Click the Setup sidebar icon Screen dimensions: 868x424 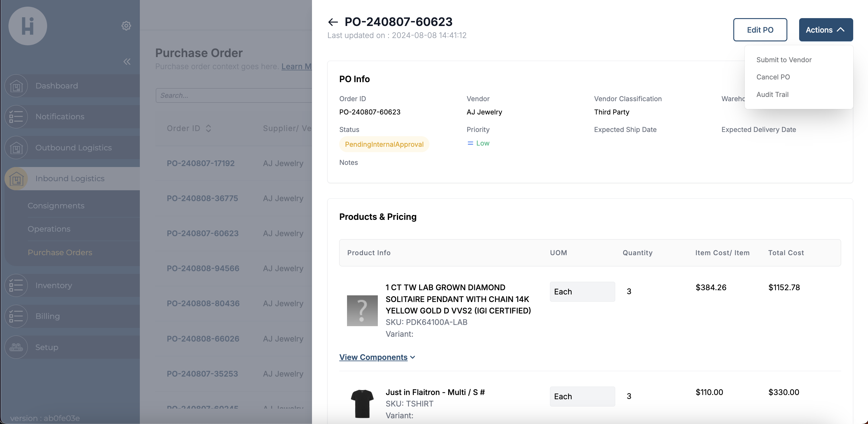coord(16,347)
